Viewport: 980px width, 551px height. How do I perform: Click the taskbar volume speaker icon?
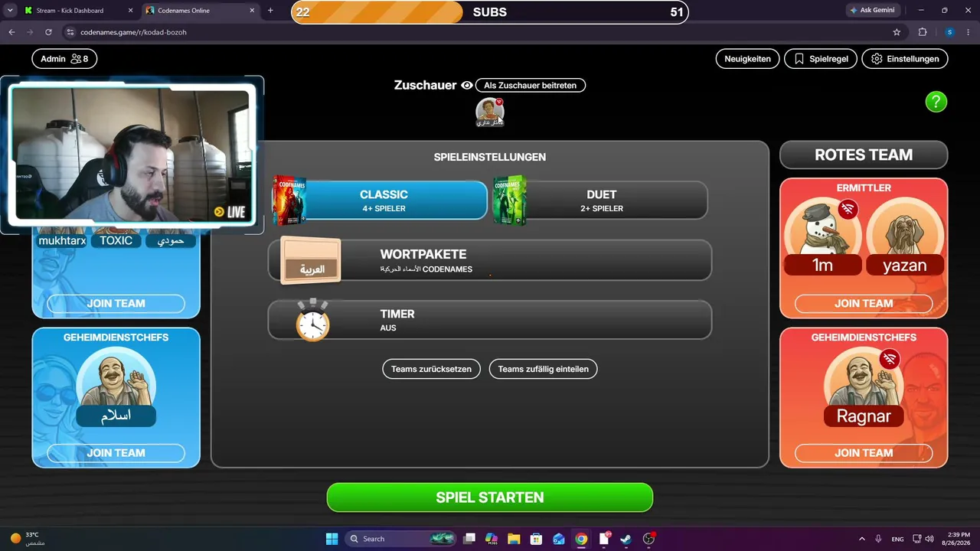point(929,539)
